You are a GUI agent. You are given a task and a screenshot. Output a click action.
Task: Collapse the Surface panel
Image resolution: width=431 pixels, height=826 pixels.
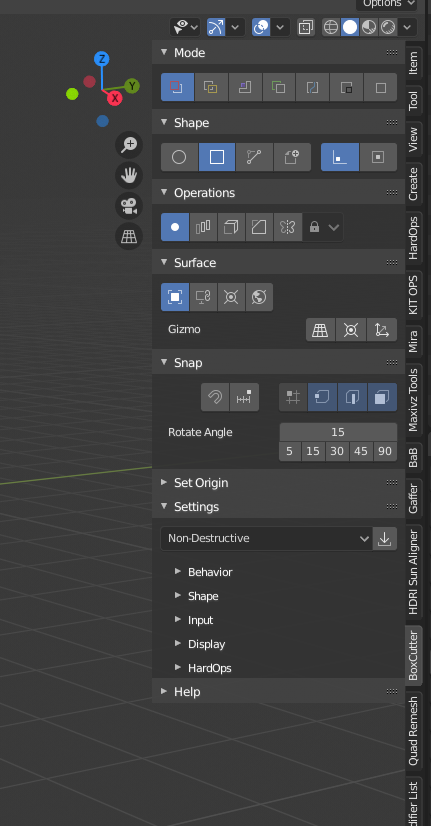pos(164,262)
